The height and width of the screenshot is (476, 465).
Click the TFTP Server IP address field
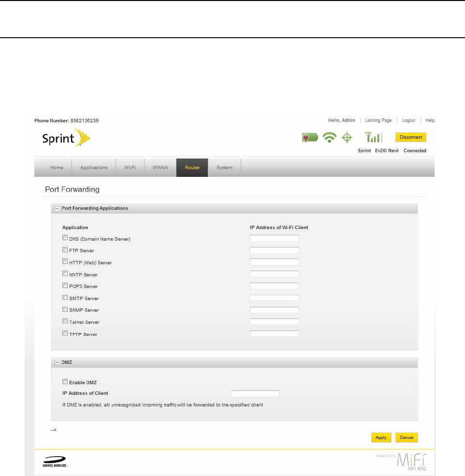coord(274,333)
